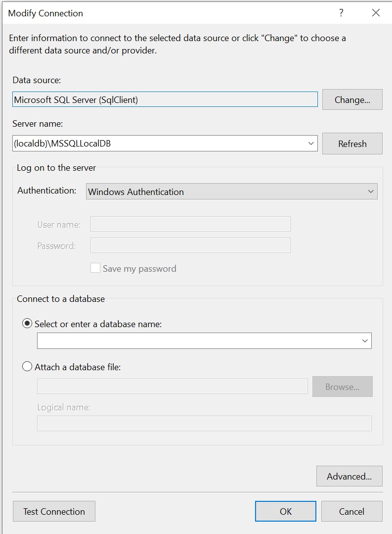Enable the Save my password checkbox

click(x=95, y=268)
